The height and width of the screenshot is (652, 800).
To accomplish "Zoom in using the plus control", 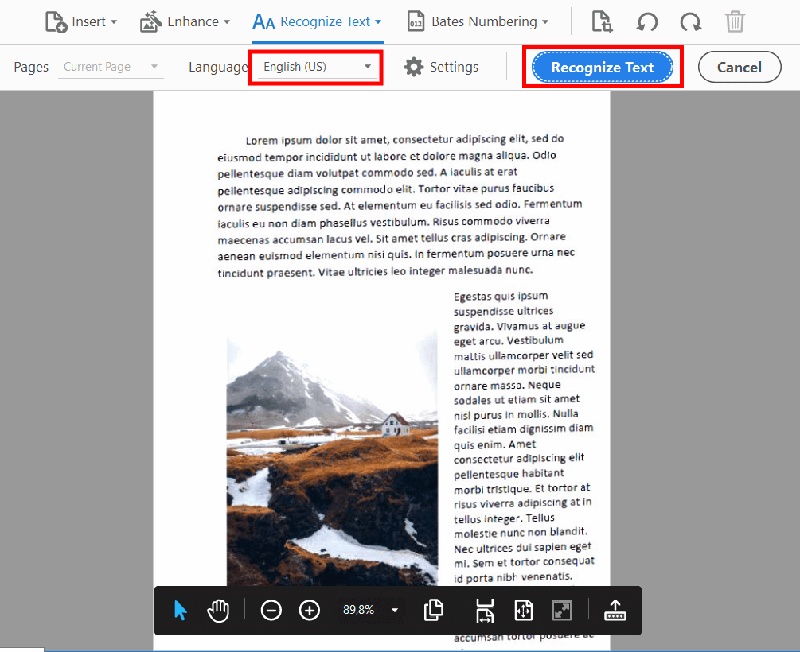I will pyautogui.click(x=309, y=610).
